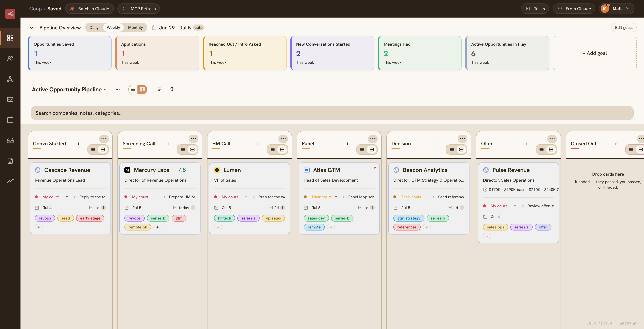Image resolution: width=644 pixels, height=329 pixels.
Task: Collapse the Pipeline Overview section
Action: point(31,27)
